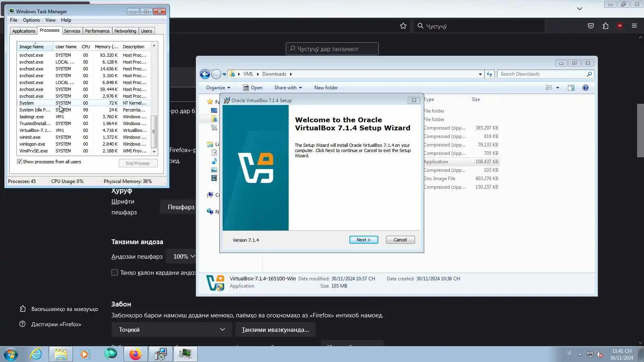Click the search magnifier in Search Downloads box

pyautogui.click(x=589, y=74)
